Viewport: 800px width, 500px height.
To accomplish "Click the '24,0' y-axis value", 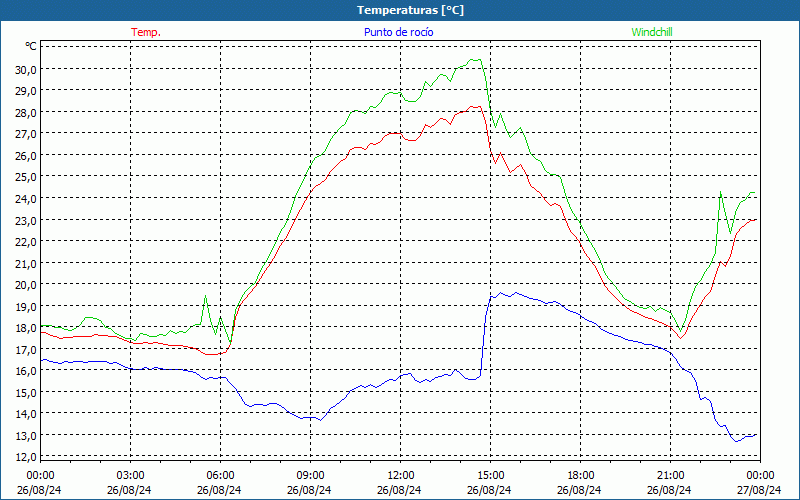I will [x=26, y=199].
